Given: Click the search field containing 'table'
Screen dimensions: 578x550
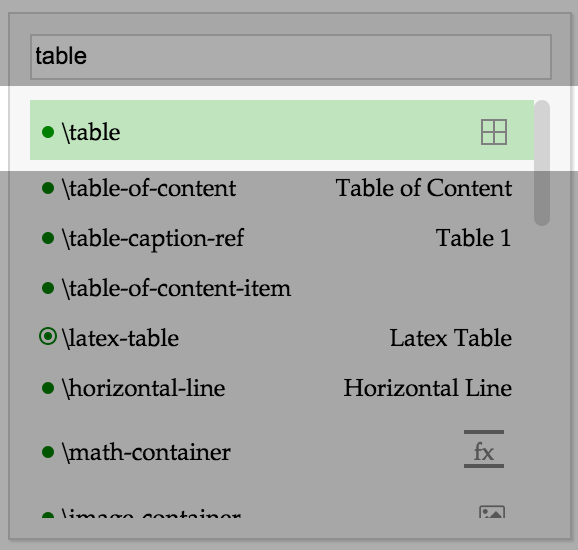Looking at the screenshot, I should tap(291, 57).
